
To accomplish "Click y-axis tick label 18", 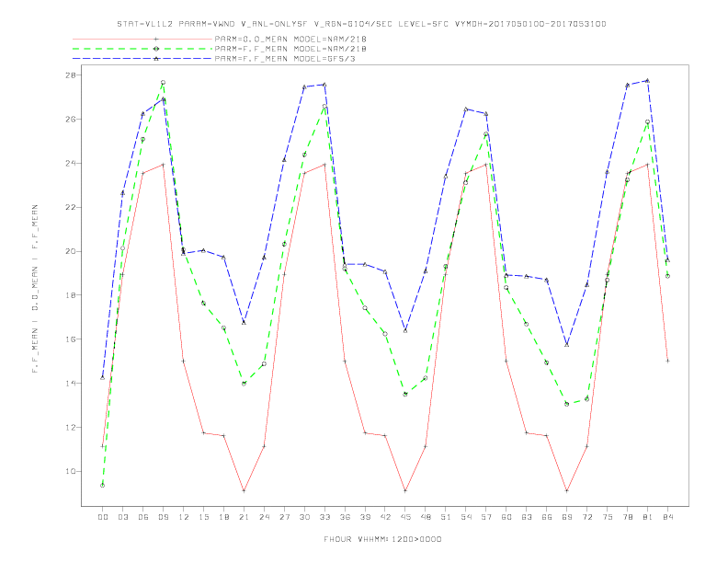I will point(73,295).
